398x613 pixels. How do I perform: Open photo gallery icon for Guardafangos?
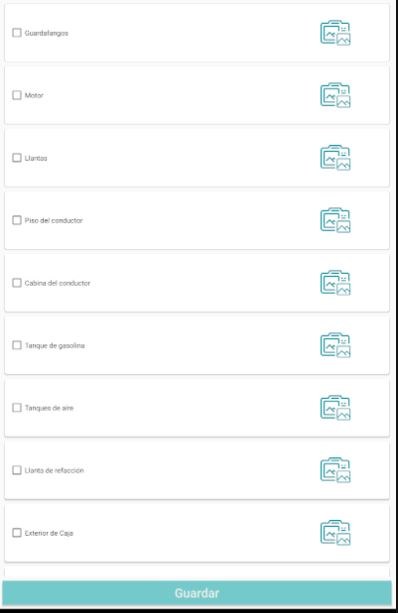point(335,33)
